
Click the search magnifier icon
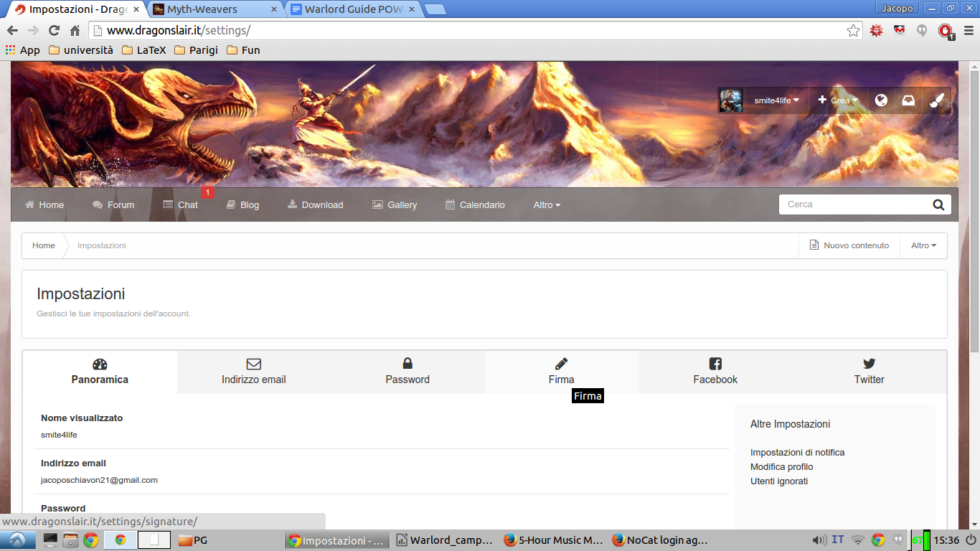click(x=938, y=204)
